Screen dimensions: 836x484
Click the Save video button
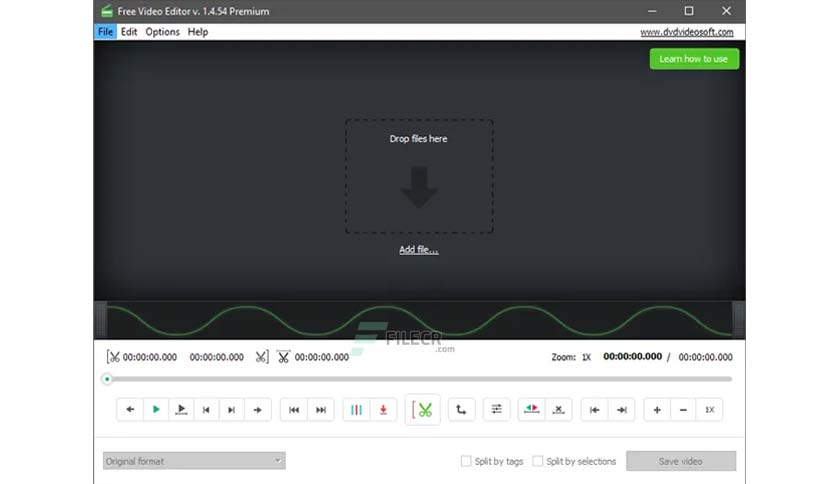(x=681, y=461)
